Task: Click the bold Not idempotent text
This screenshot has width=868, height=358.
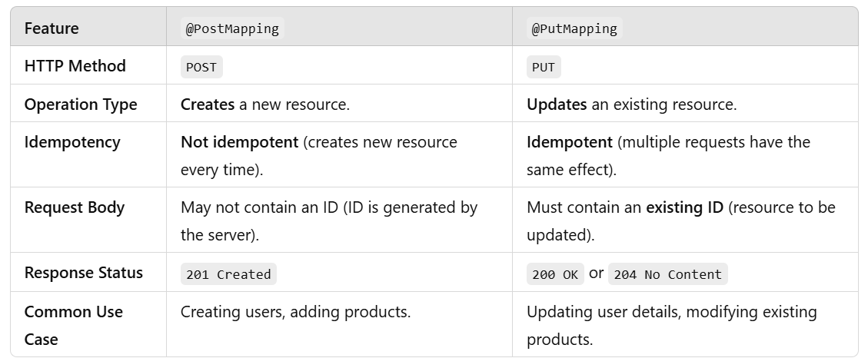Action: (239, 142)
